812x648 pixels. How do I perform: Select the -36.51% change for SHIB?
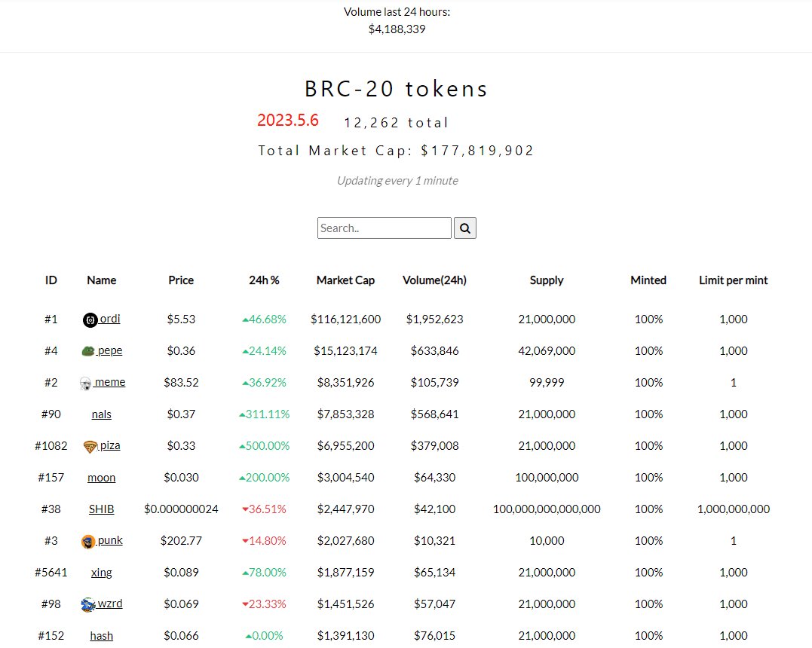tap(264, 509)
